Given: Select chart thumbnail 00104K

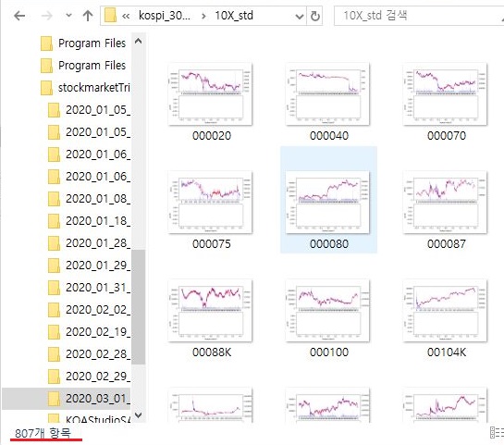Looking at the screenshot, I should point(446,311).
